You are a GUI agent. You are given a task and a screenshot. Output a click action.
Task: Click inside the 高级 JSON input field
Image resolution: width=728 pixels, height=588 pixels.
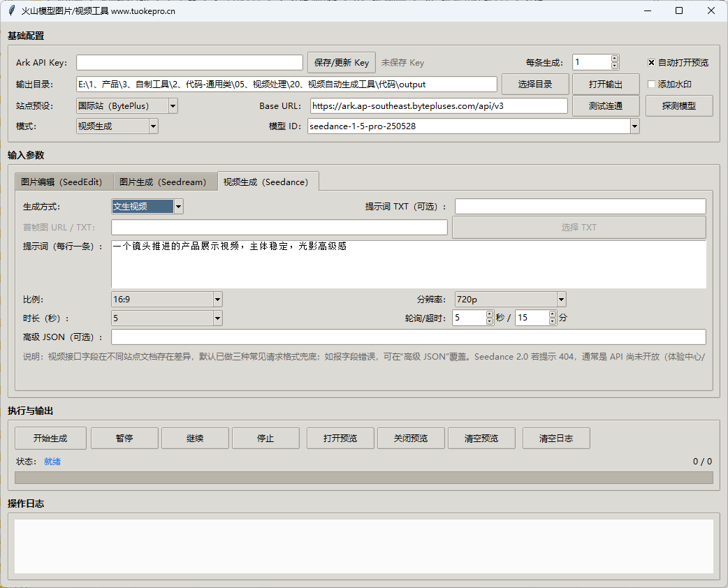point(408,337)
